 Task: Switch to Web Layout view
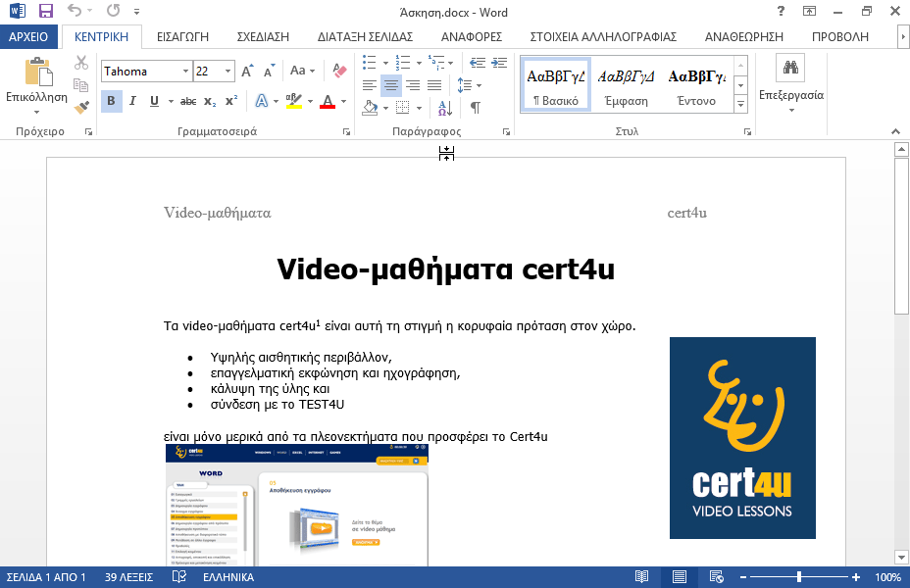716,577
